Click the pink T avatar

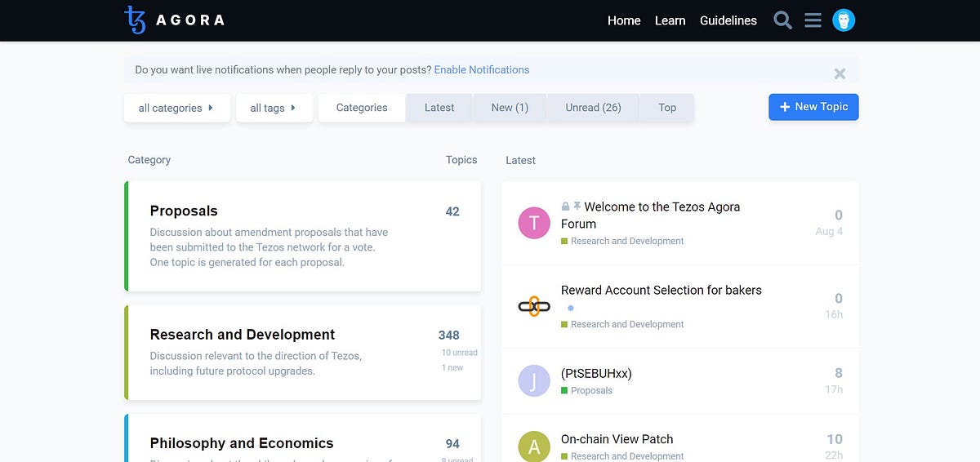534,223
